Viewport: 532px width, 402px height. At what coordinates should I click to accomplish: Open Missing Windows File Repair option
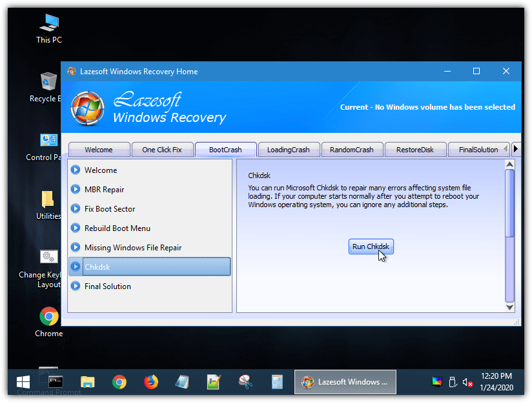coord(133,248)
